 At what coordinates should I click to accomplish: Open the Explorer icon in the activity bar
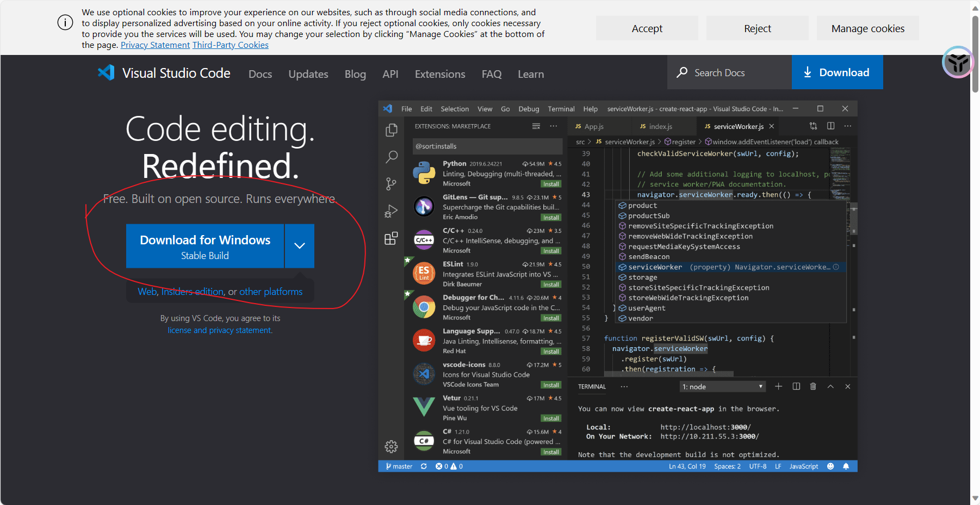[391, 130]
